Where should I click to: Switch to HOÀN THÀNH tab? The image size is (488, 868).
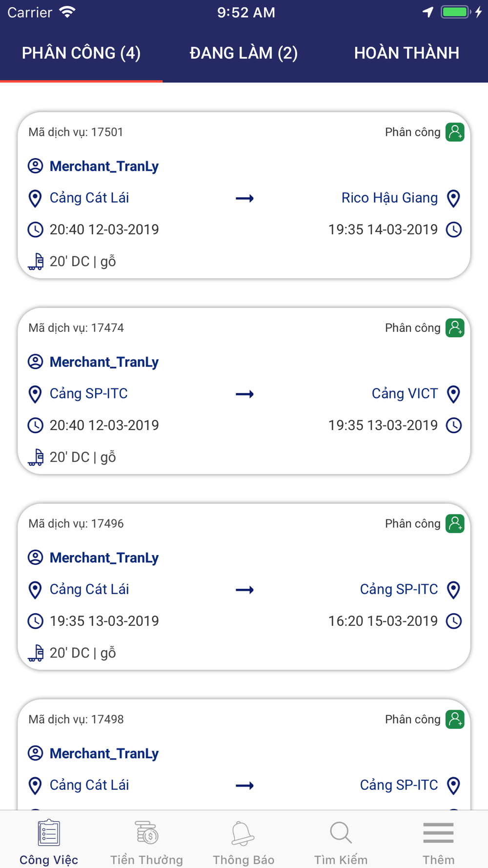tap(407, 53)
